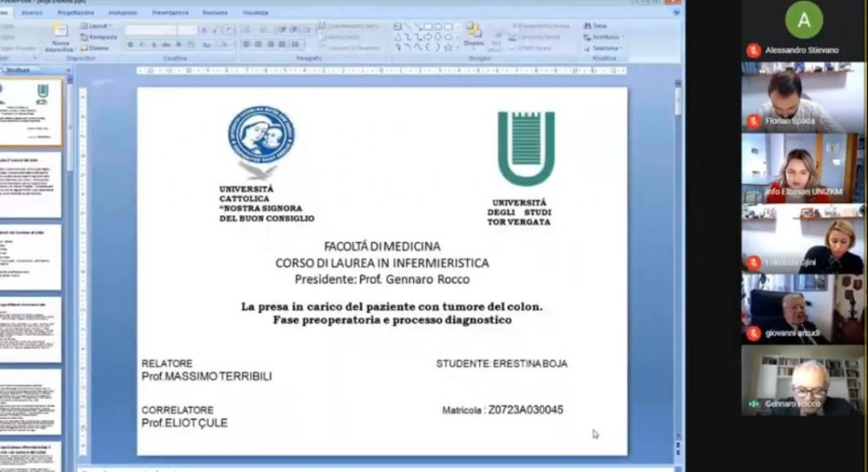Open the Presentazione ribbon tab
Viewport: 868px width, 472px height.
[170, 12]
